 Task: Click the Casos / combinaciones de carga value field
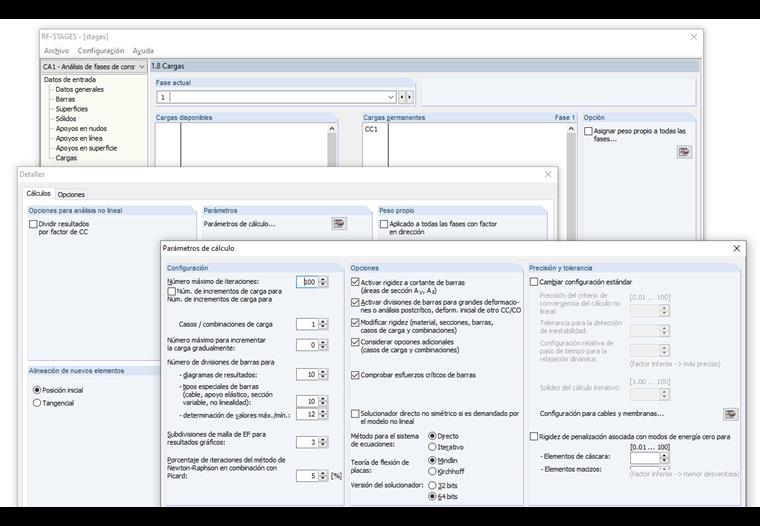tap(308, 324)
